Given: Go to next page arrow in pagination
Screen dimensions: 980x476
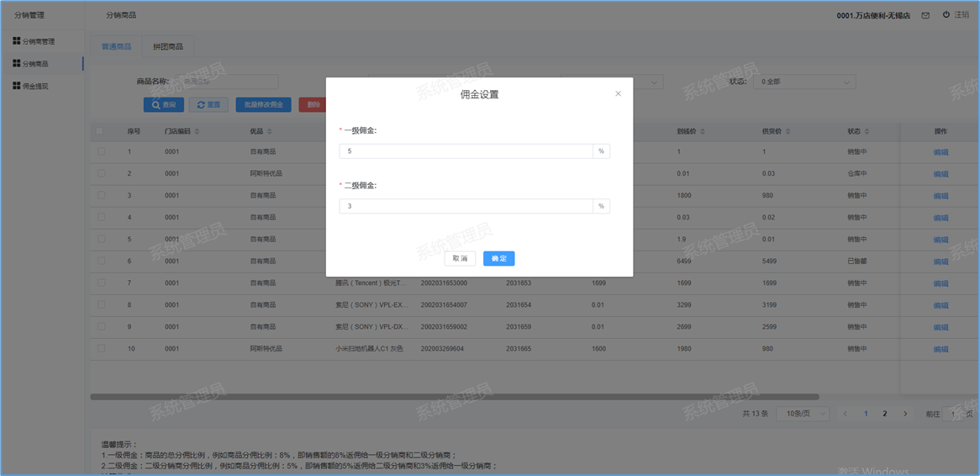Looking at the screenshot, I should point(904,414).
